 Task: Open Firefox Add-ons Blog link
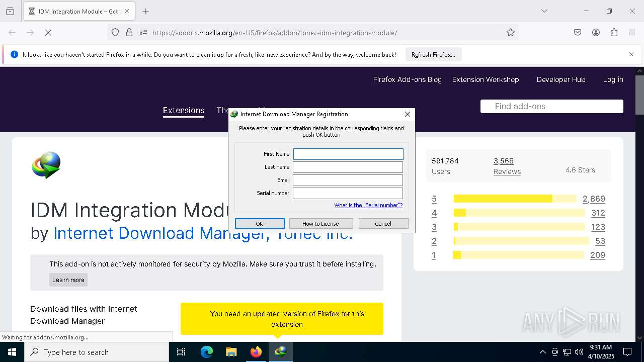click(407, 79)
